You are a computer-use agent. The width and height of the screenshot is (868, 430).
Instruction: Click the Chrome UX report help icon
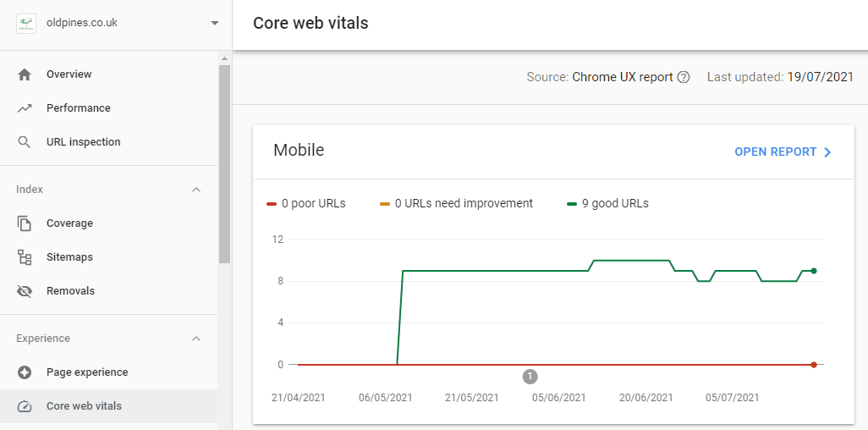pos(684,77)
